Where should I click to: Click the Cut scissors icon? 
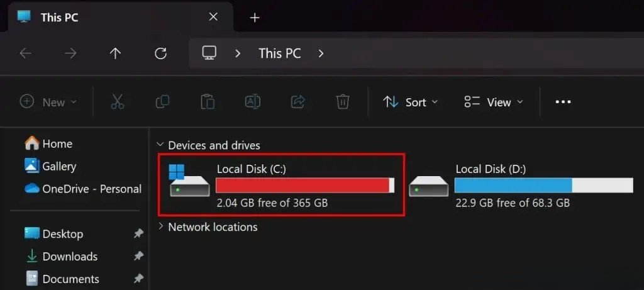[118, 102]
